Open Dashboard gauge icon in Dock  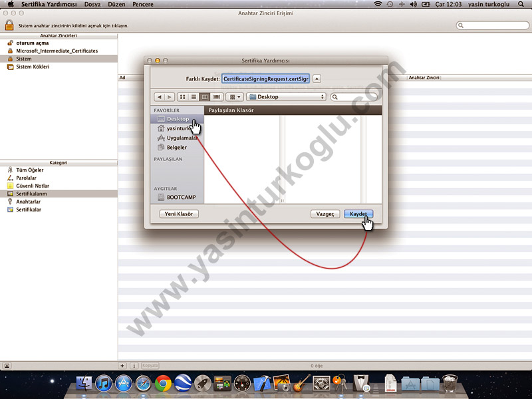[x=242, y=384]
